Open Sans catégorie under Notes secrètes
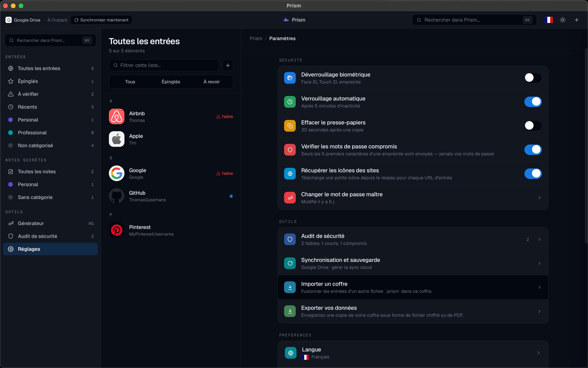The height and width of the screenshot is (368, 588). tap(51, 197)
